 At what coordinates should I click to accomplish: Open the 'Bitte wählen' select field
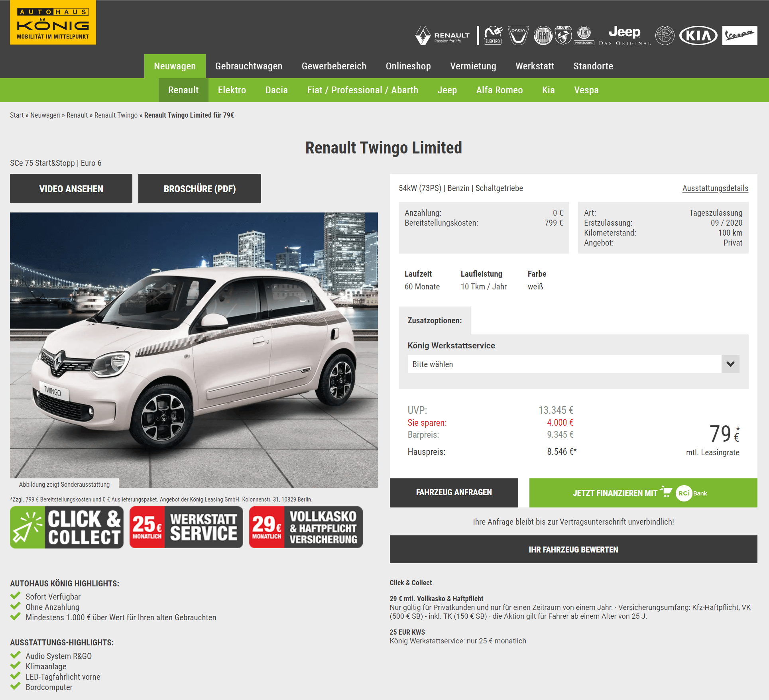pos(573,364)
